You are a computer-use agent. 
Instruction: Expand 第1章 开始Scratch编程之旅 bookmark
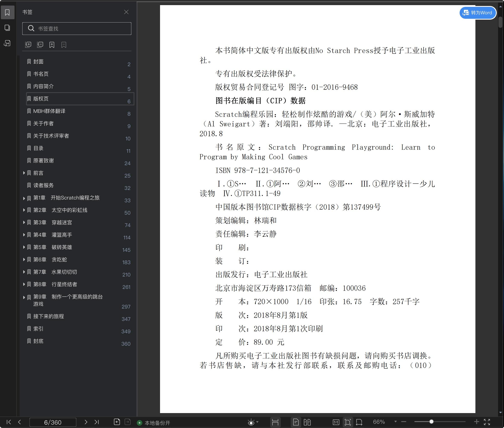tap(24, 198)
